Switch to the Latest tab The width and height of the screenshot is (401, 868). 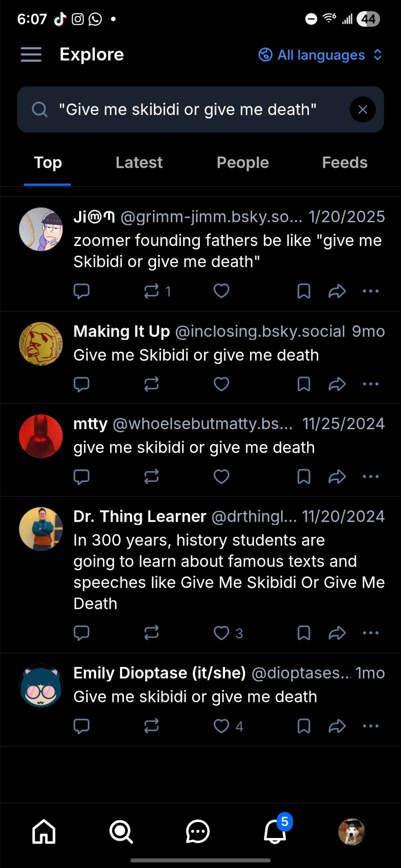pos(139,163)
